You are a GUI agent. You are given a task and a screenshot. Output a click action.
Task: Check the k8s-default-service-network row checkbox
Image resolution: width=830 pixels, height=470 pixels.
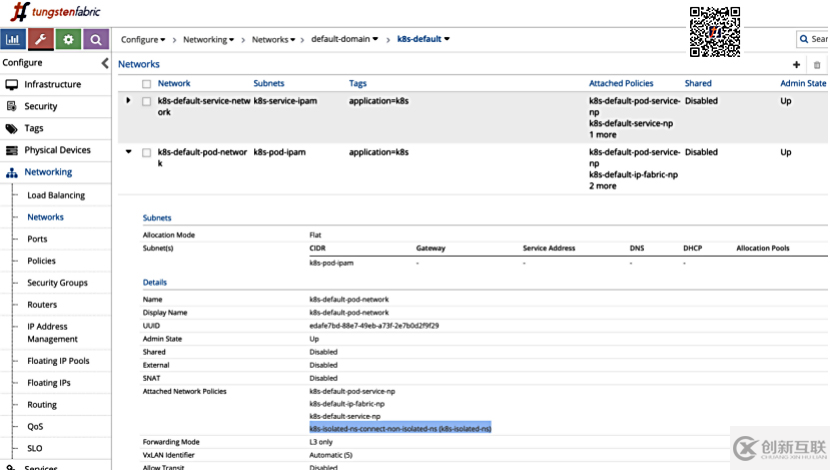(x=147, y=101)
